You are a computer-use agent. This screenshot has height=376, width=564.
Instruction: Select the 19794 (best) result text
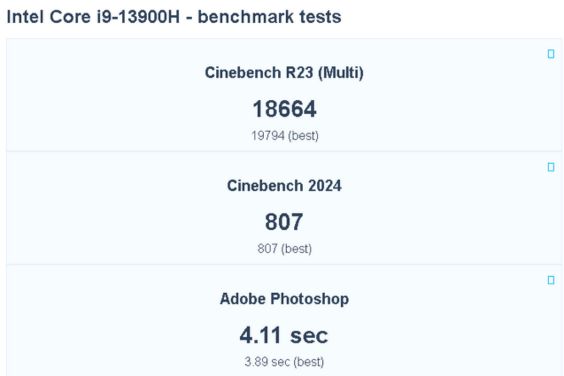pos(285,136)
